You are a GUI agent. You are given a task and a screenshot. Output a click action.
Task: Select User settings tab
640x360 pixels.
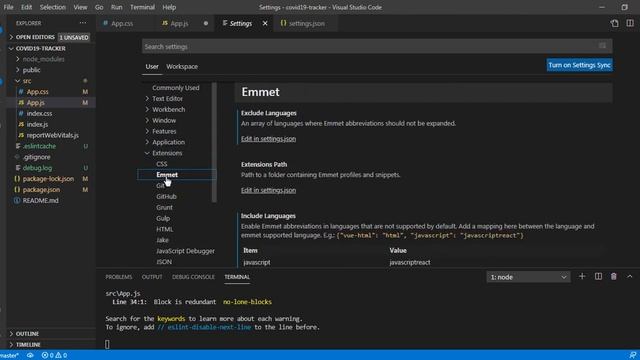tap(152, 67)
